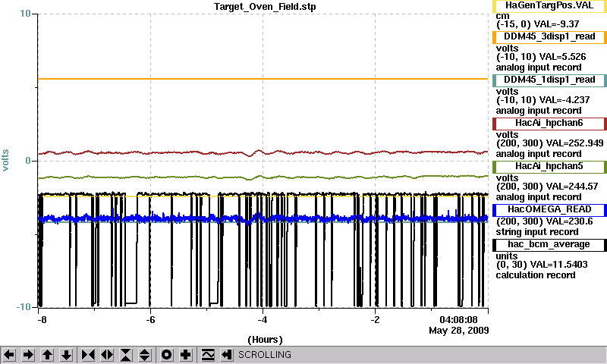Screen dimensions: 607x364
Task: Select the HacAi_hpchan6 legend entry
Action: pyautogui.click(x=549, y=124)
